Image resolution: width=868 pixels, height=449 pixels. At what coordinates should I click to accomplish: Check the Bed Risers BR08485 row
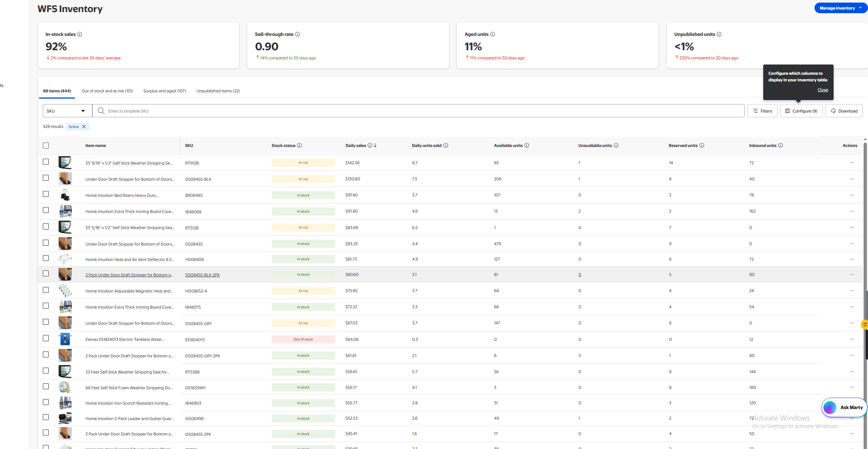pos(46,194)
